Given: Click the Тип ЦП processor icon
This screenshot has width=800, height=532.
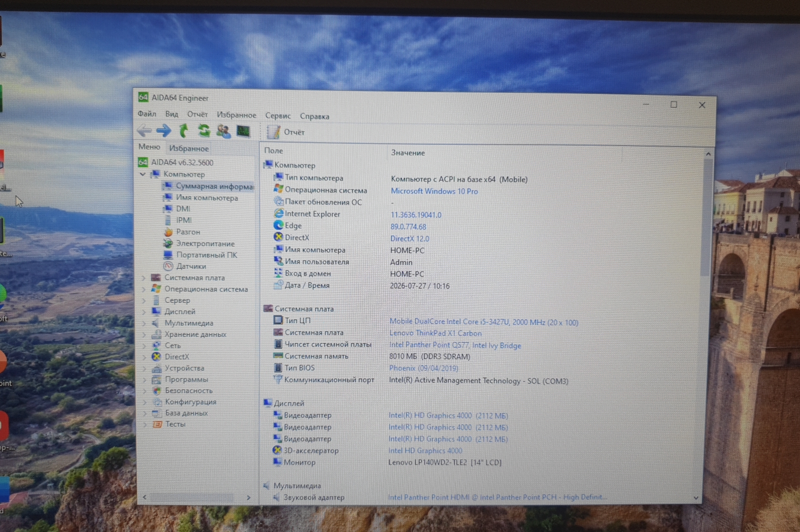Looking at the screenshot, I should 278,320.
